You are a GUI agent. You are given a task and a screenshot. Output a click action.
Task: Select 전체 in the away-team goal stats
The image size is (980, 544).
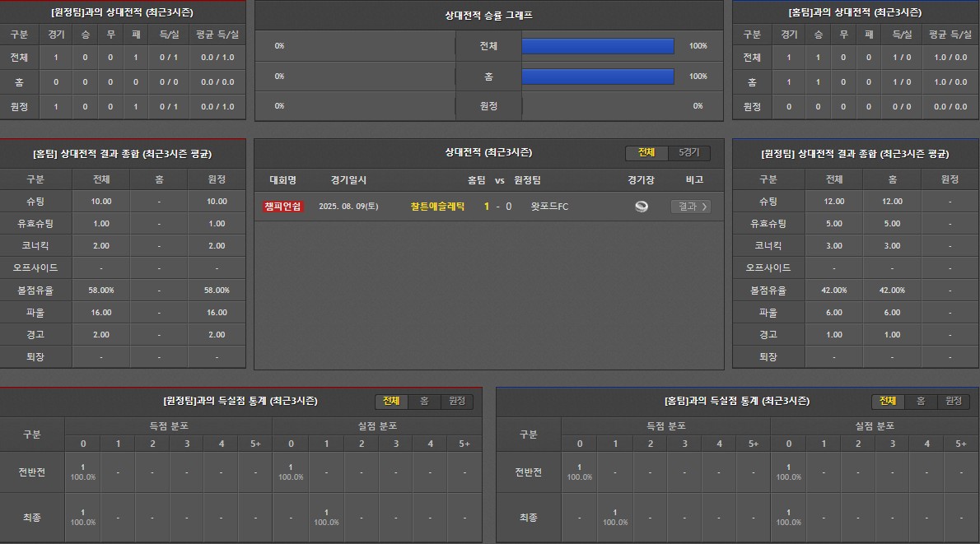tap(391, 401)
